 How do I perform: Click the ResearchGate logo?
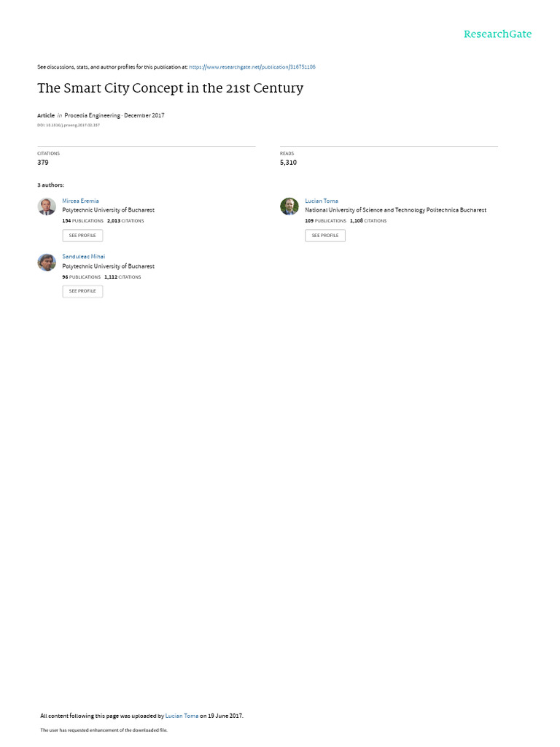click(497, 34)
